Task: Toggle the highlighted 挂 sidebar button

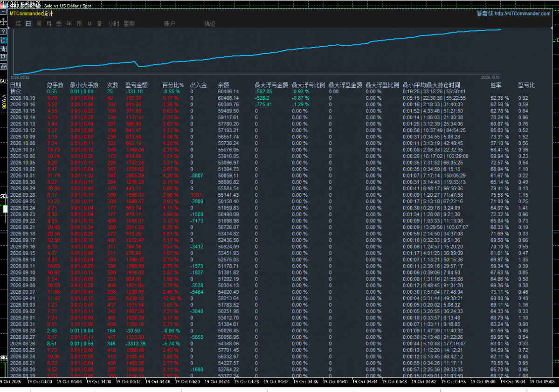Action: pos(3,40)
